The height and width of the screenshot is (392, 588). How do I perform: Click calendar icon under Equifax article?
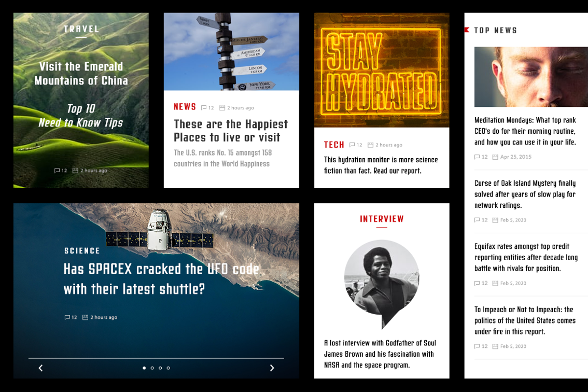tap(495, 283)
